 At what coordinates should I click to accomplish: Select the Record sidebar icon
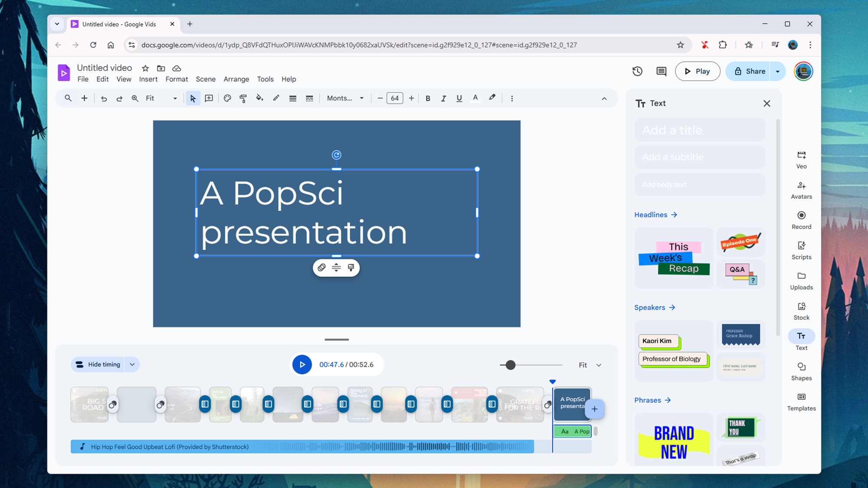coord(801,219)
